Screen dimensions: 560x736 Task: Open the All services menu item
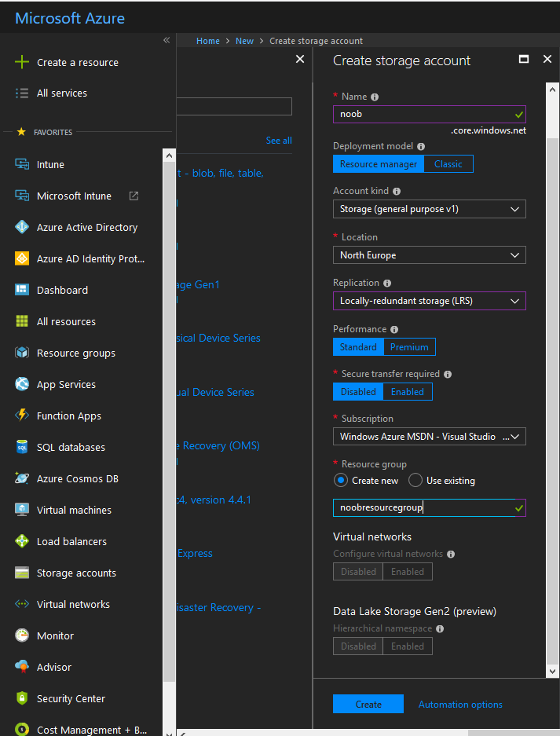(62, 93)
